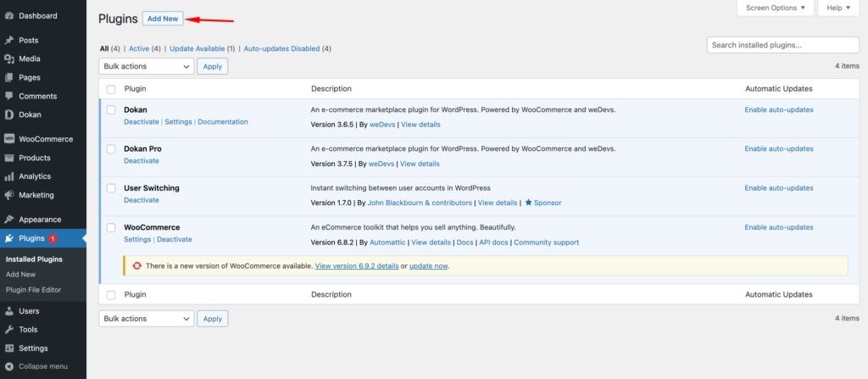The width and height of the screenshot is (868, 379).
Task: Open WooCommerce Community support link
Action: (x=547, y=242)
